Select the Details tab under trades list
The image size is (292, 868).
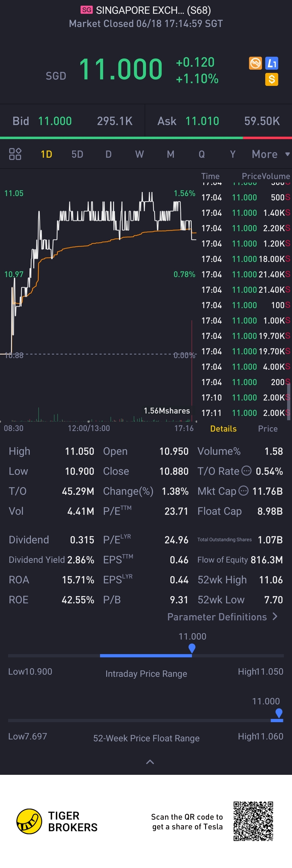[x=223, y=429]
